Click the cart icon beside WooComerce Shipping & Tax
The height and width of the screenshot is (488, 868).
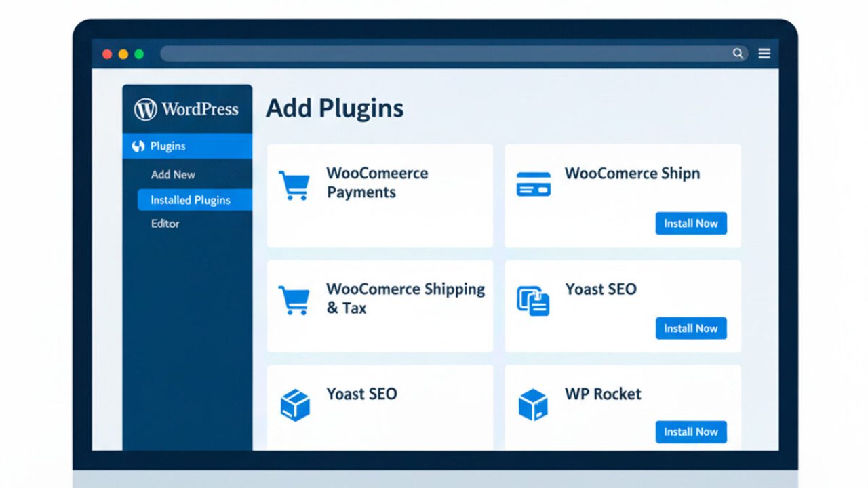click(294, 299)
